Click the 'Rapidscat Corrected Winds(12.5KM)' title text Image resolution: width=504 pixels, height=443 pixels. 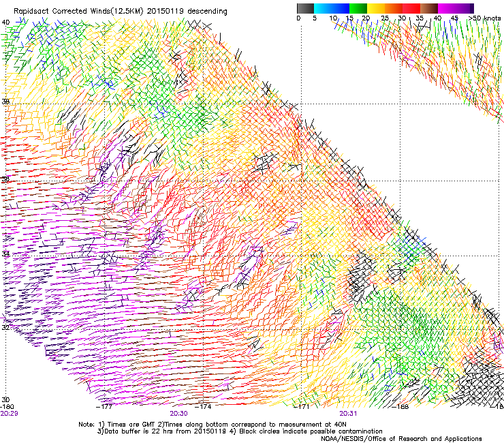[x=78, y=12]
